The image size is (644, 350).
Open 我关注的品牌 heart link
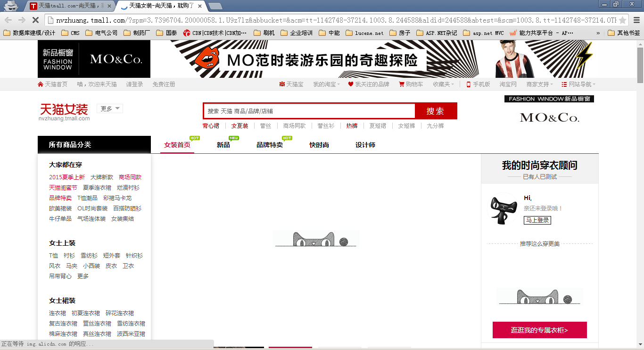point(369,84)
